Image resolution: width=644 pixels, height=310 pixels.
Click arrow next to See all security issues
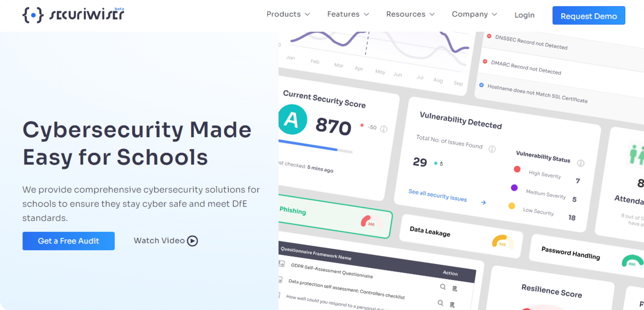(483, 203)
